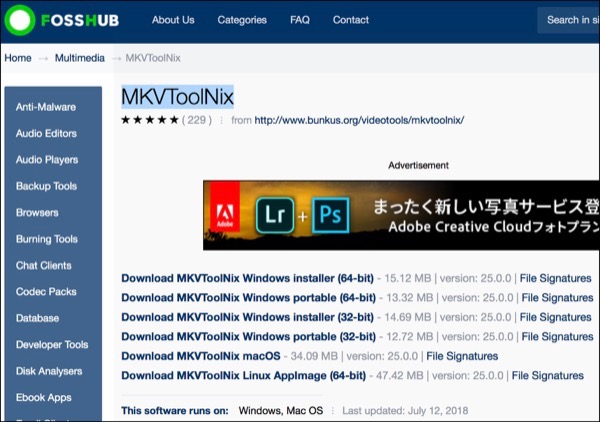The height and width of the screenshot is (422, 600).
Task: Open File Signatures for Windows portable 64-bit
Action: [558, 298]
